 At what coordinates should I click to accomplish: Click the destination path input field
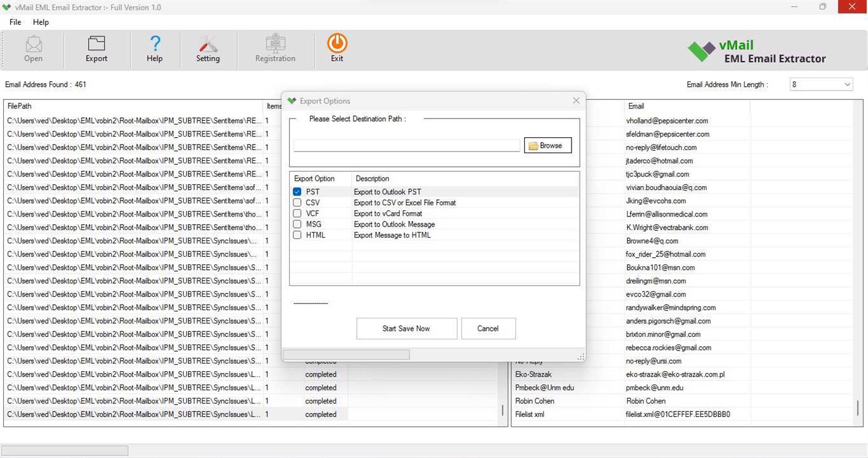[406, 145]
